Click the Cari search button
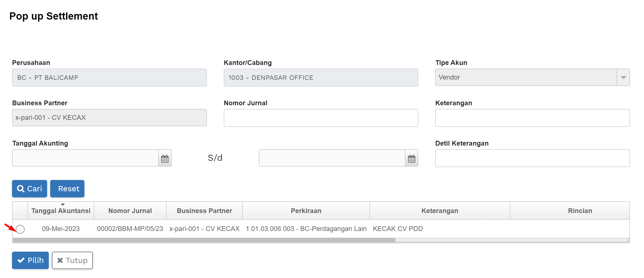Viewport: 644px width, 278px height. pos(29,189)
